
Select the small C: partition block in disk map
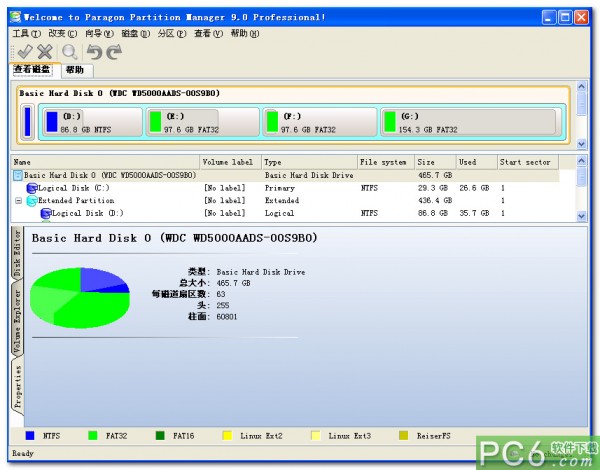(x=28, y=122)
